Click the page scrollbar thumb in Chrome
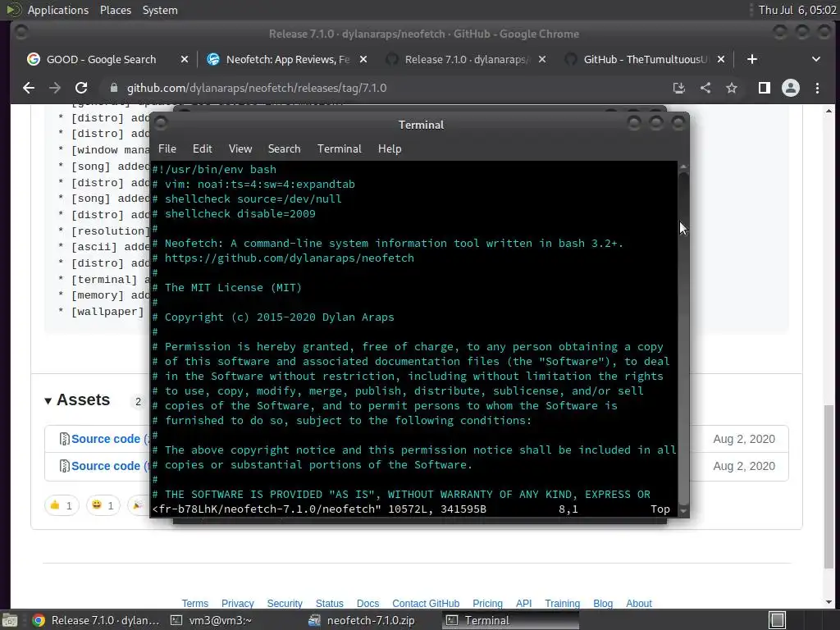The image size is (840, 630). click(829, 486)
